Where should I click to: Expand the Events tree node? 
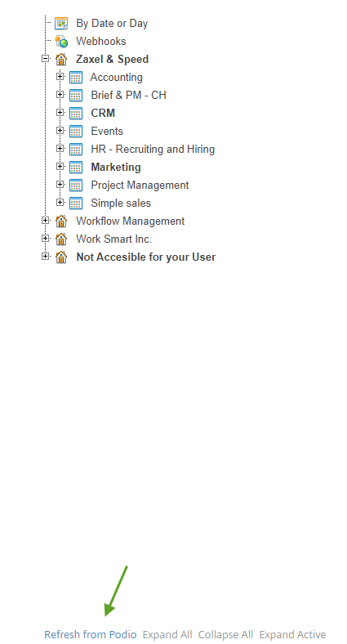pyautogui.click(x=60, y=131)
